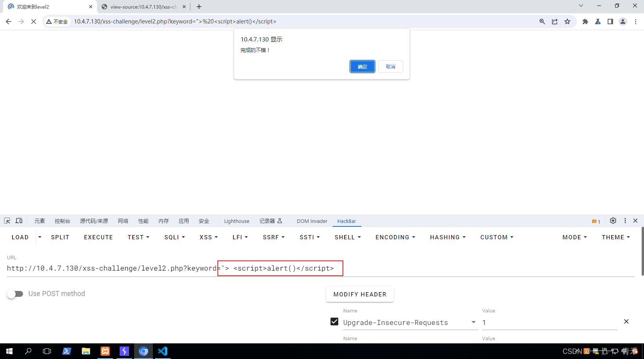This screenshot has width=644, height=359.
Task: Switch to the 内存 DevTools tab
Action: (x=164, y=221)
